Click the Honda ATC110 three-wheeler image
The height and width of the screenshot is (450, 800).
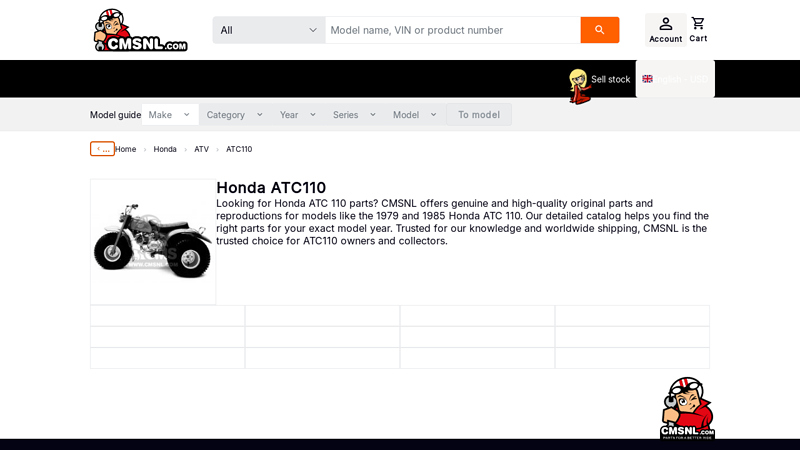coord(153,242)
